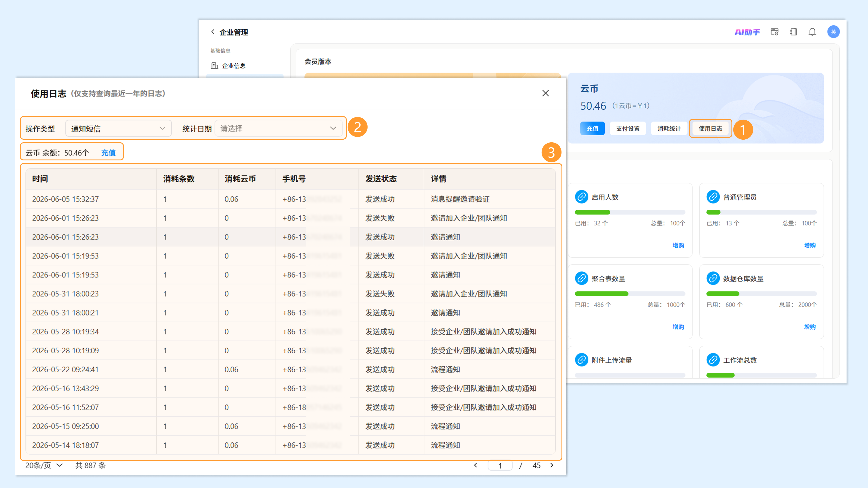Click 增购 in the 普通管理员 card

point(810,245)
